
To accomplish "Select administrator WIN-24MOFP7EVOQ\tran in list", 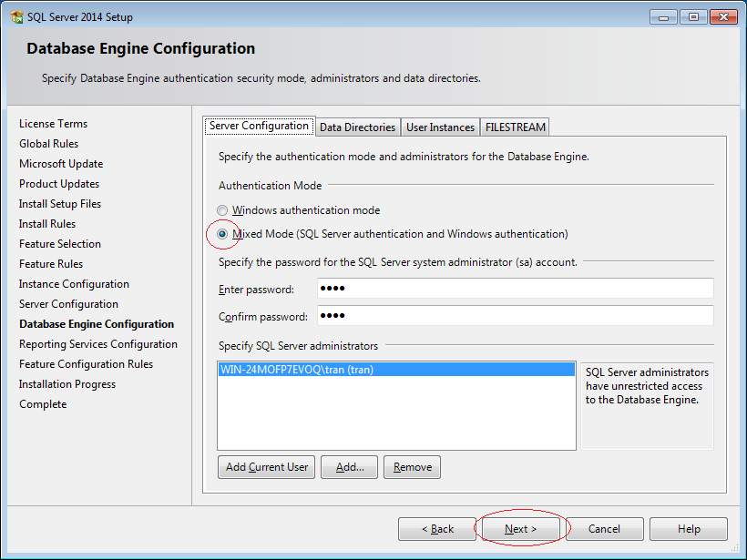I will (x=396, y=370).
